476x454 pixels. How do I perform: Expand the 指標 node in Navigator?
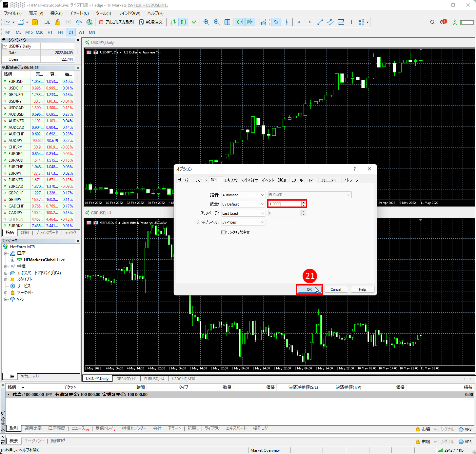6,266
